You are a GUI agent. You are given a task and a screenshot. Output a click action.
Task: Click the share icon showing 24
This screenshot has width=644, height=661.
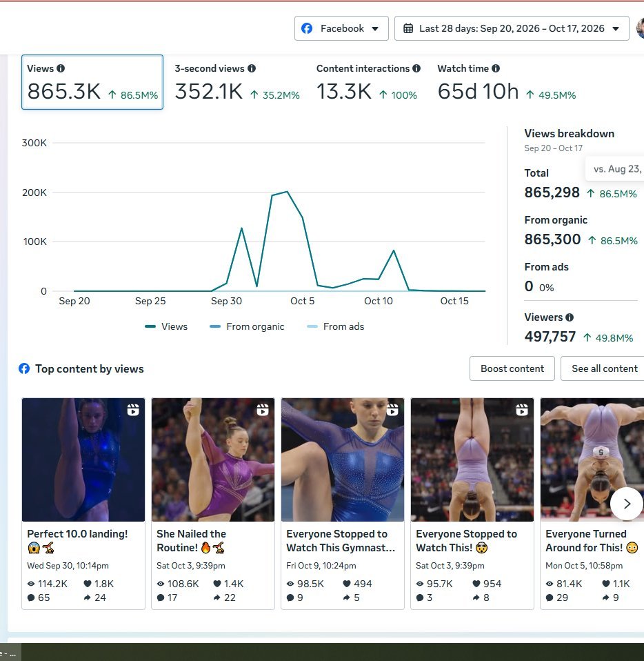(87, 598)
